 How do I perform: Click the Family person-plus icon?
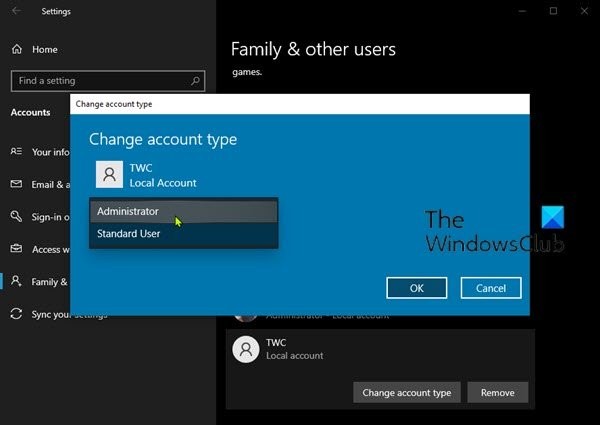click(x=16, y=281)
